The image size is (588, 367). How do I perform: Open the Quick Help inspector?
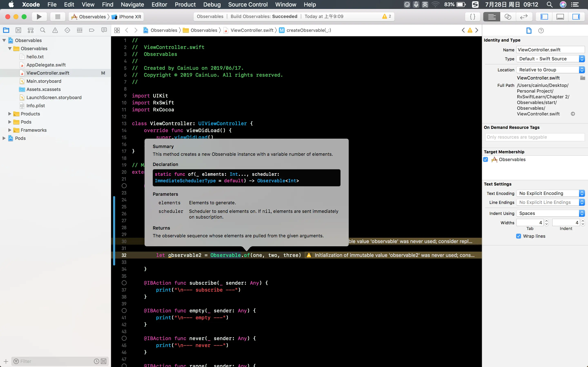click(x=541, y=30)
